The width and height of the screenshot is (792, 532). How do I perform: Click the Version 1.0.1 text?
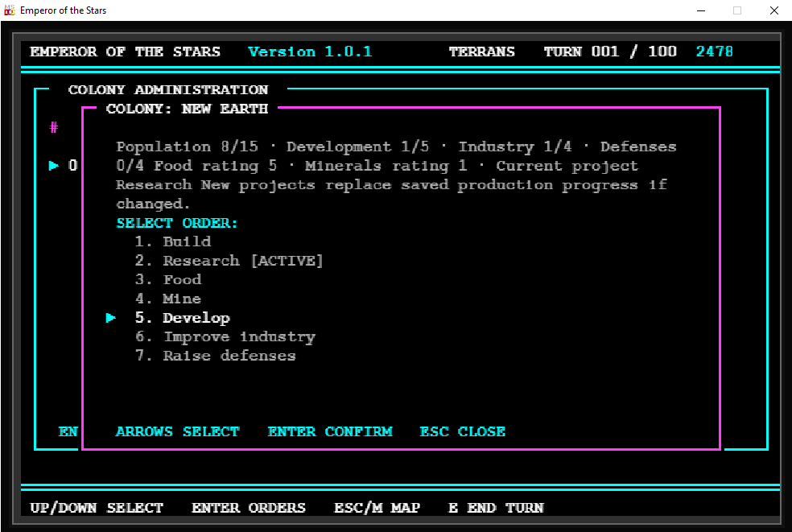310,52
